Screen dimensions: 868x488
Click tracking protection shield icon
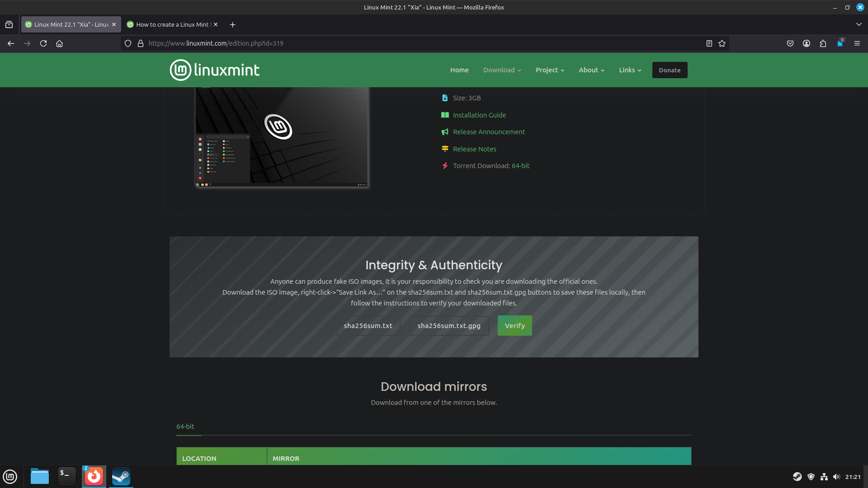128,43
